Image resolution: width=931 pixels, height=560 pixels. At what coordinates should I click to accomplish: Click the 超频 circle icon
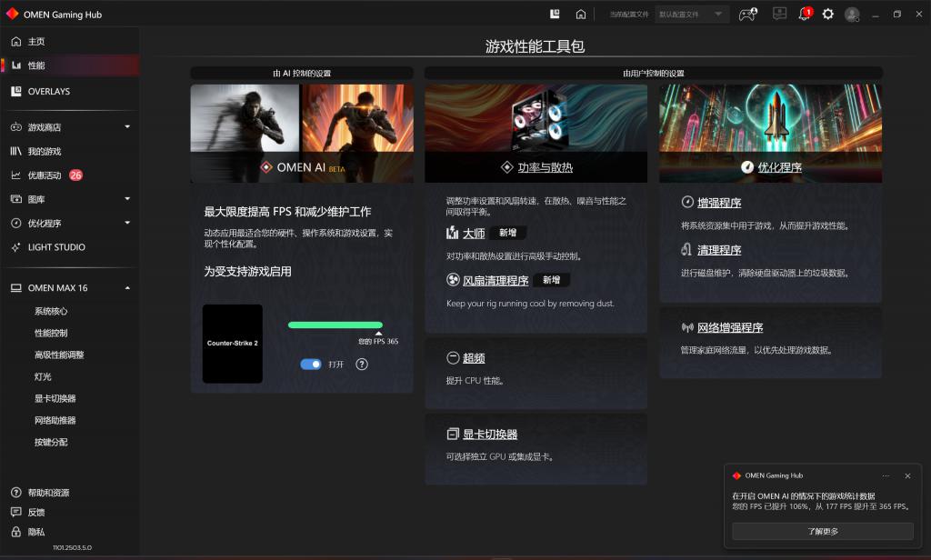point(453,357)
